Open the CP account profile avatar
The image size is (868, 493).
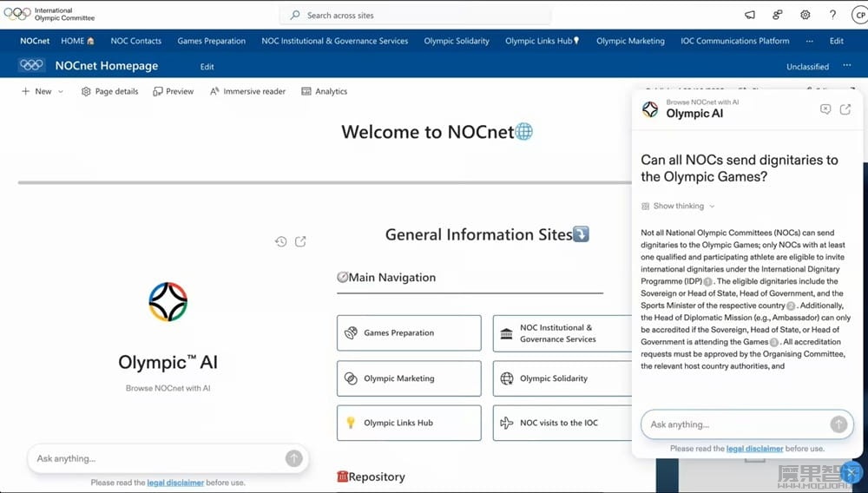(x=858, y=15)
